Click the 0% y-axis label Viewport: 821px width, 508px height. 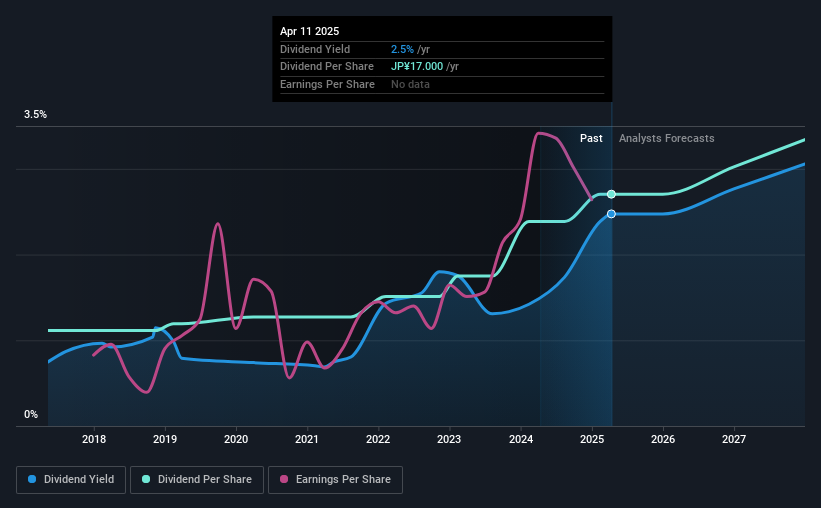click(31, 414)
